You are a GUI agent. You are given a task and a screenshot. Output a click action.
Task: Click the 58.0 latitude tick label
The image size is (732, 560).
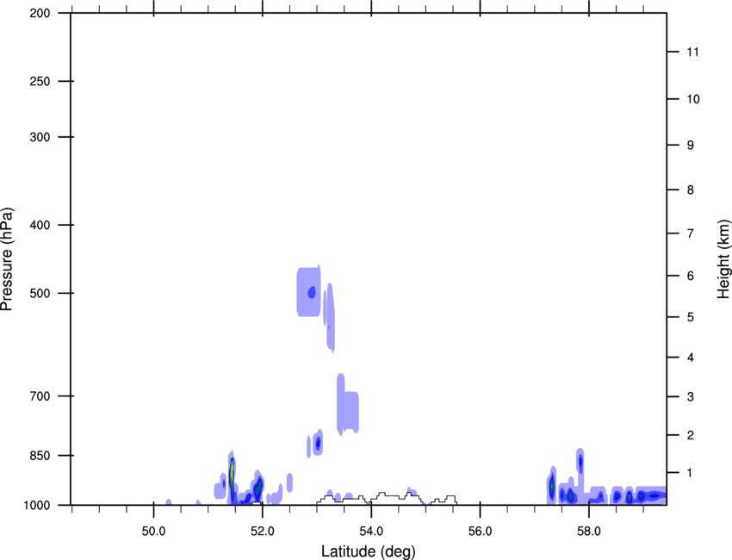(589, 532)
